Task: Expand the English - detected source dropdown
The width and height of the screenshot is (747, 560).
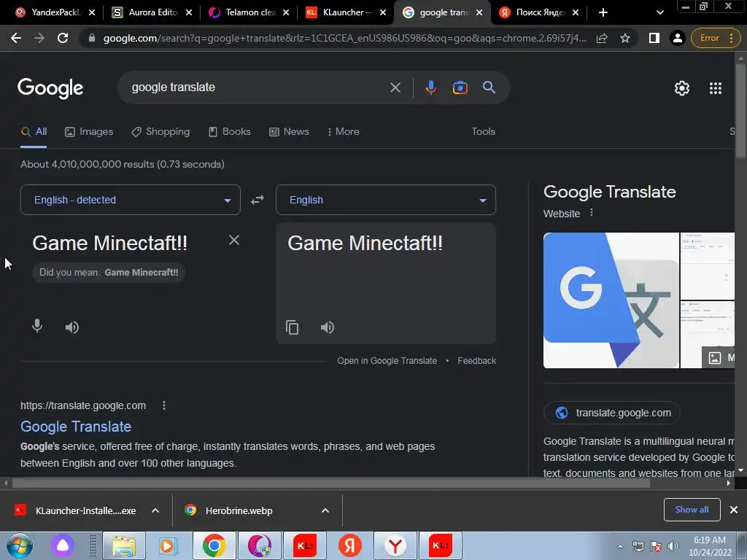Action: click(x=130, y=200)
